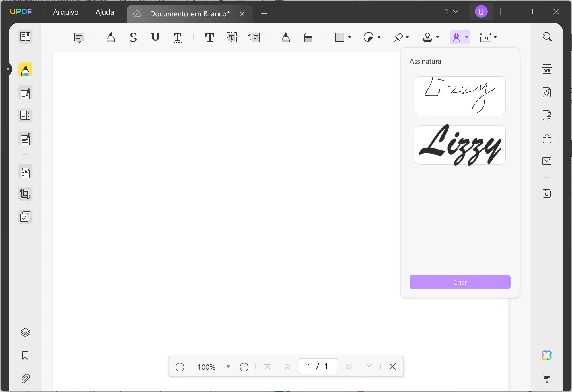Select the Comment highlighter mode in sidebar
Viewport: 572px width, 392px height.
point(25,70)
